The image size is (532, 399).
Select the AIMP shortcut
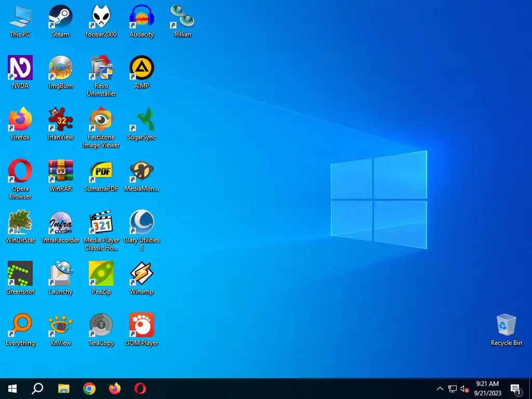(141, 72)
